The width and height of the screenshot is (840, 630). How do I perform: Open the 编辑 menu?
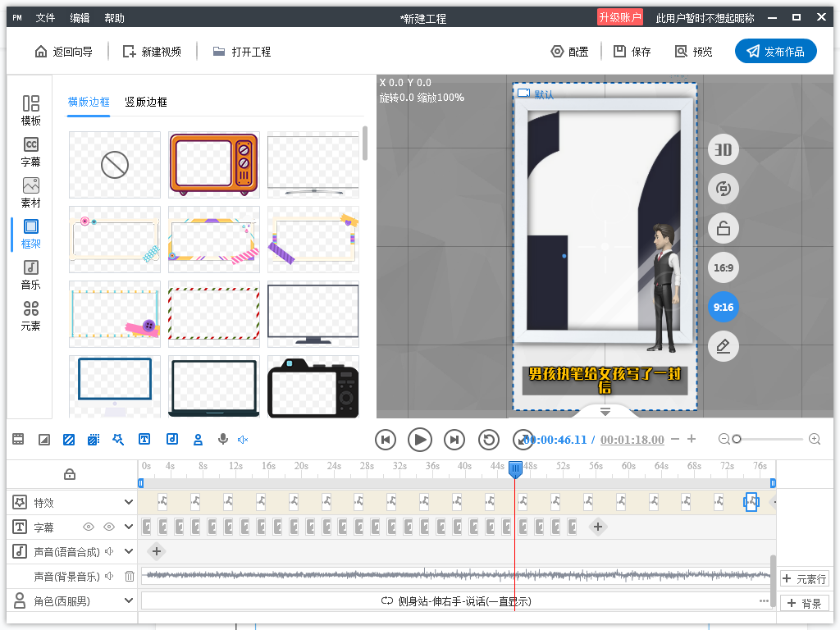[80, 18]
